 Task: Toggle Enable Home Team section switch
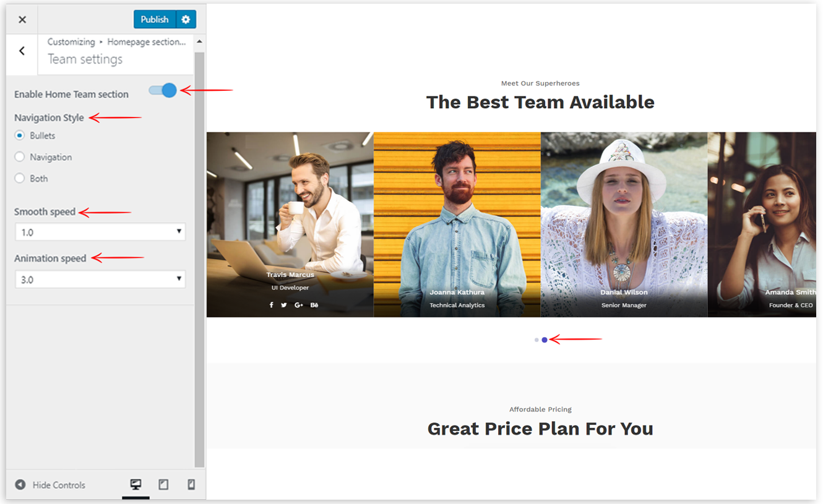(x=163, y=91)
